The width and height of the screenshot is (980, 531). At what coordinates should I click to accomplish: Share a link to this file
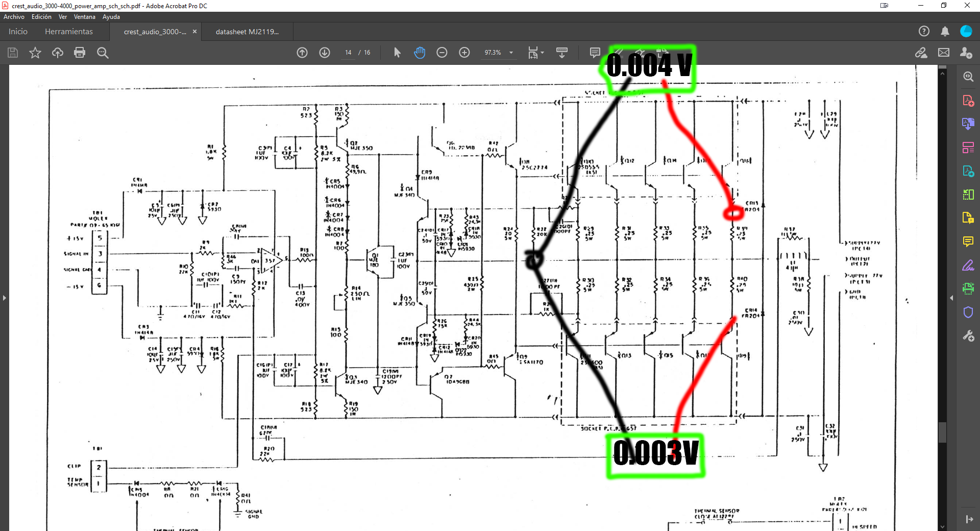click(921, 53)
